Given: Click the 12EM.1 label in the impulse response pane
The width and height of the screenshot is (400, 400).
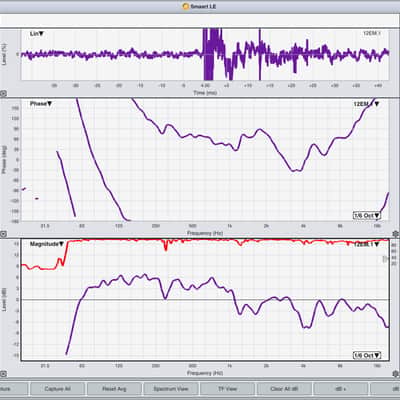Looking at the screenshot, I should [372, 33].
